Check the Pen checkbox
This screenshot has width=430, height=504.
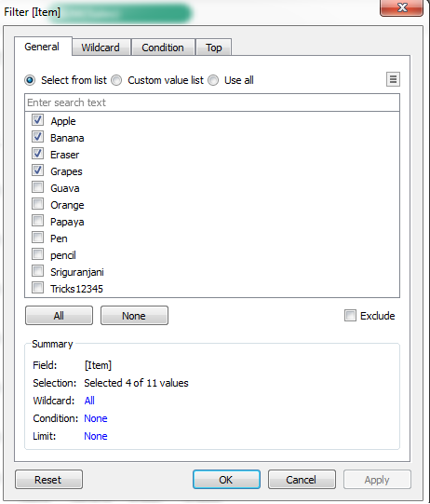(37, 238)
